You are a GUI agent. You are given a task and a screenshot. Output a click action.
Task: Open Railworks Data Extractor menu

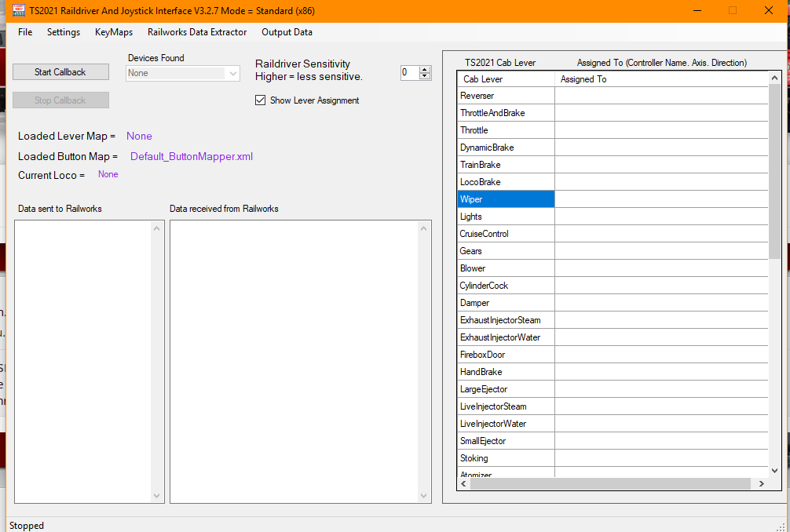197,32
